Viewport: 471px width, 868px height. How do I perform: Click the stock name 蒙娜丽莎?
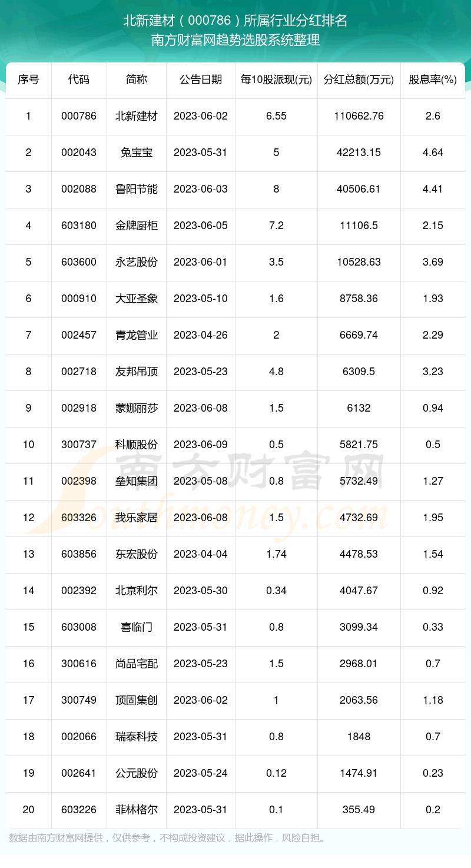(137, 408)
